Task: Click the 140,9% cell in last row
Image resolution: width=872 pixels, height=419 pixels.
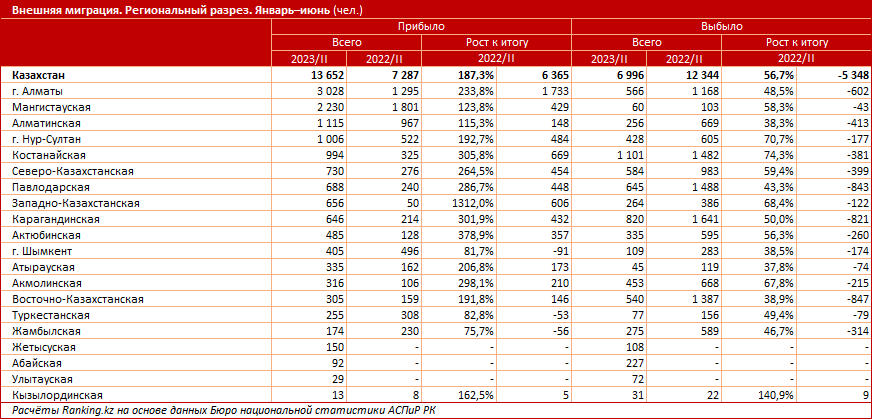Action: pyautogui.click(x=777, y=396)
